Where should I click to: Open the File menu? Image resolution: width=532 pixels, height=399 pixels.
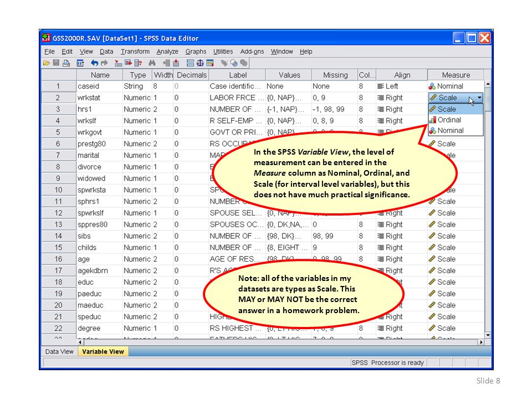tap(49, 52)
